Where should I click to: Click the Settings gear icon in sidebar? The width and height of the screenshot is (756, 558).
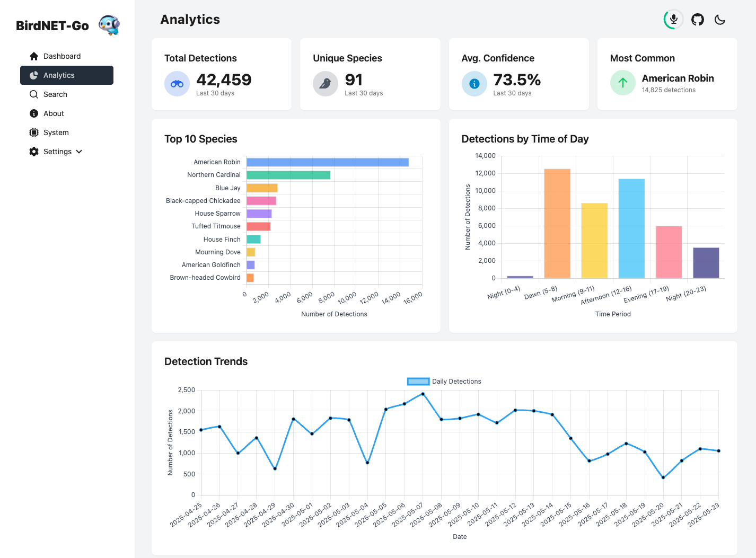[34, 152]
